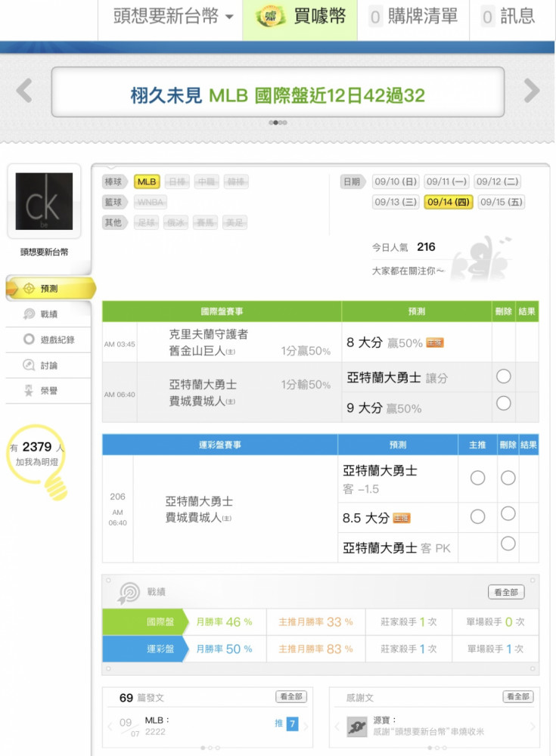Viewport: 556px width, 756px height.
Task: Go to next post with right chevron
Action: click(306, 725)
